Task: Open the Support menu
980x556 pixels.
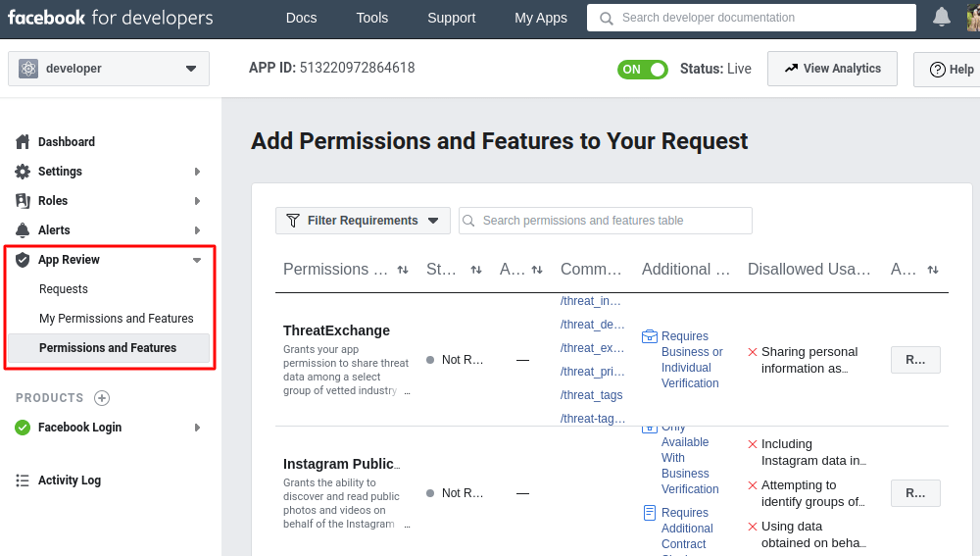Action: pyautogui.click(x=451, y=18)
